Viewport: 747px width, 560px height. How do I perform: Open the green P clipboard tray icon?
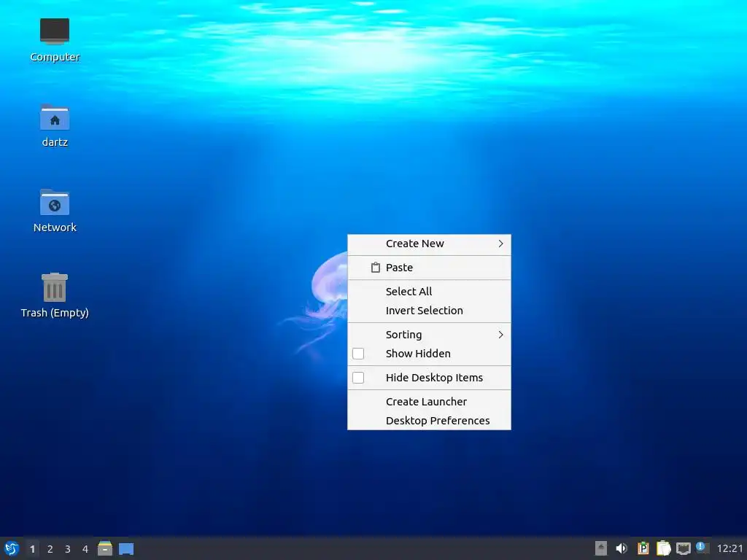[643, 548]
